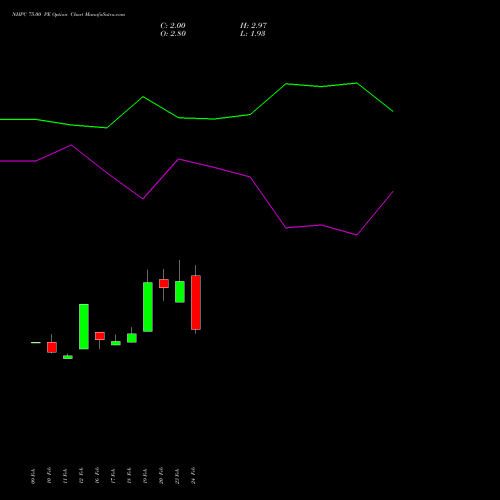Click the '16 Feb' date axis label

[x=97, y=475]
